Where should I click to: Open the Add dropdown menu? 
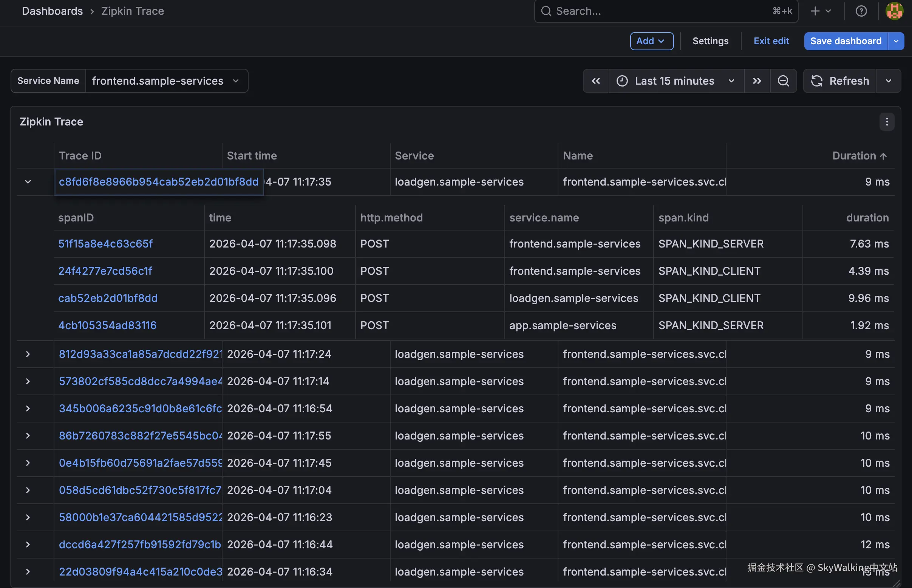(651, 41)
